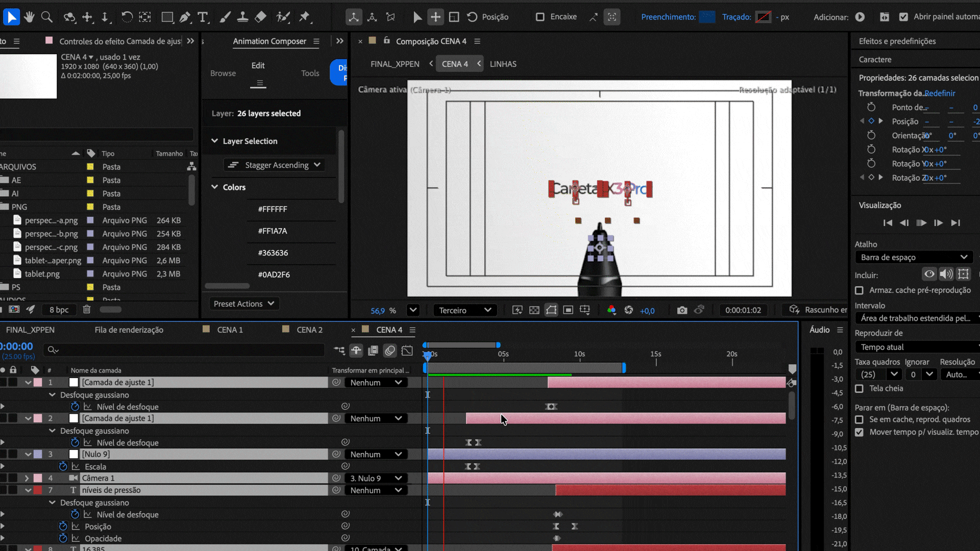Click the snapshot camera icon
This screenshot has width=980, height=551.
coord(682,310)
